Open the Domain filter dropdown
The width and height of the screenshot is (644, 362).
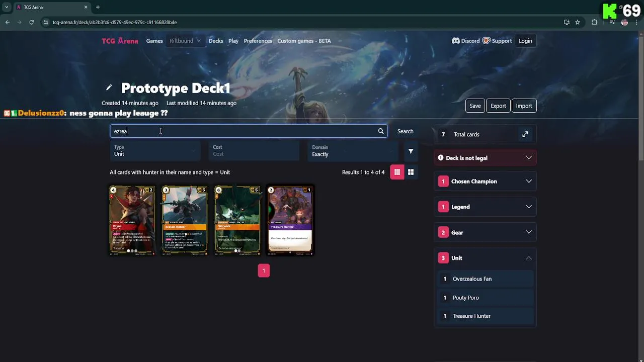click(353, 151)
